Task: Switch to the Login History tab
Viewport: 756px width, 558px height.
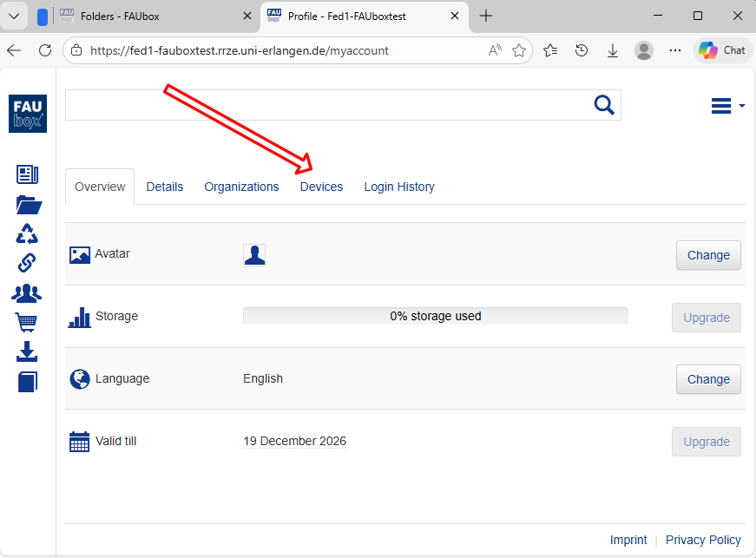Action: click(399, 187)
